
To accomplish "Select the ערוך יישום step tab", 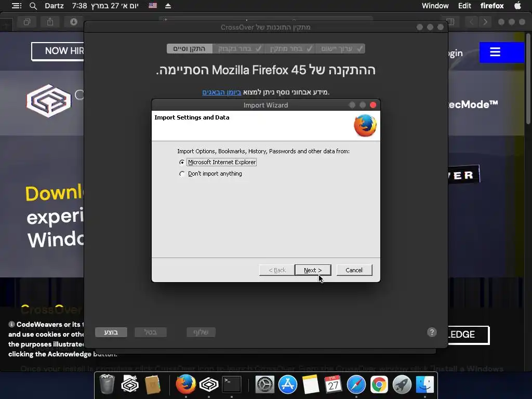I will coord(340,48).
